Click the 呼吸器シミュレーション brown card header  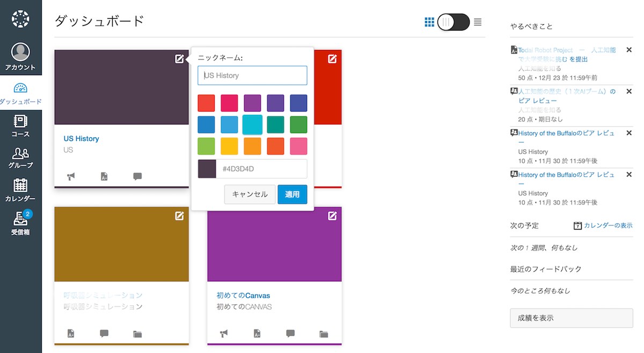(121, 244)
